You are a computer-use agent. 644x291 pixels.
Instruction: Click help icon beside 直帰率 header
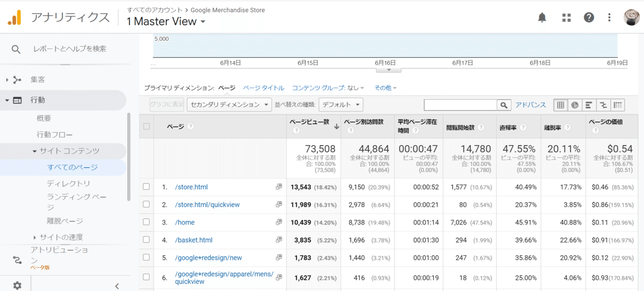523,127
